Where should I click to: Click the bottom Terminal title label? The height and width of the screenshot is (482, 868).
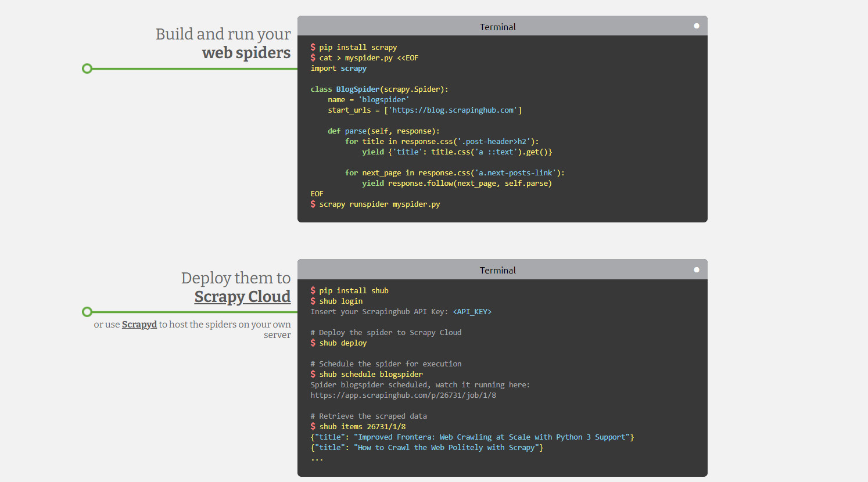click(497, 271)
